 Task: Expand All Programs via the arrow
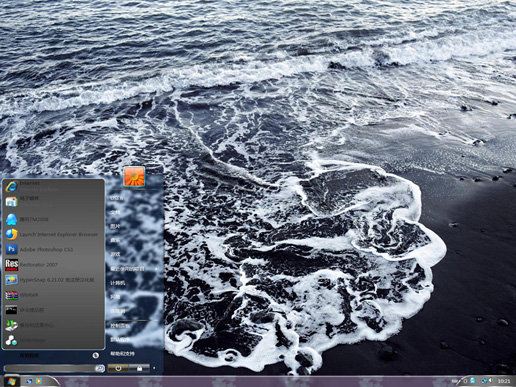click(x=95, y=356)
